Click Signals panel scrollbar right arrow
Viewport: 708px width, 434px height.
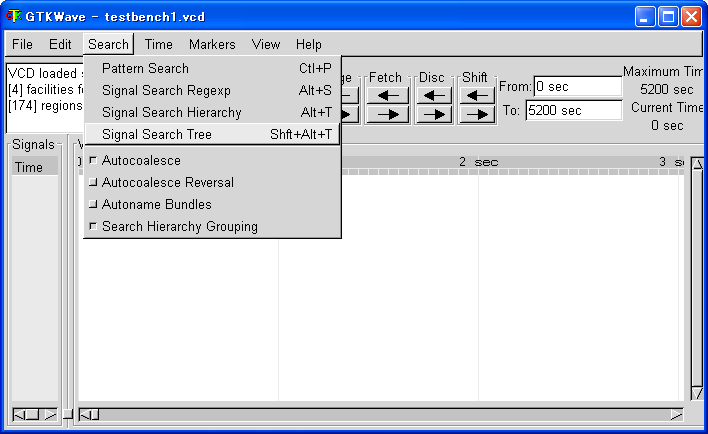coord(51,415)
